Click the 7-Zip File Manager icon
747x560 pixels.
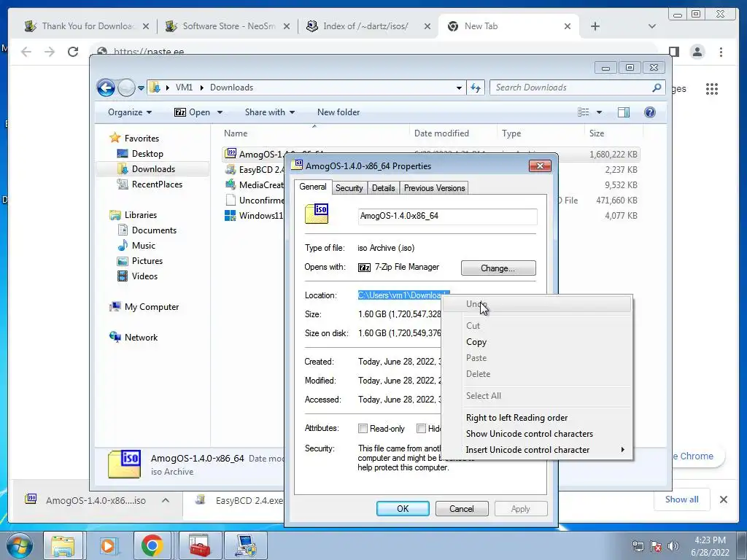[364, 268]
